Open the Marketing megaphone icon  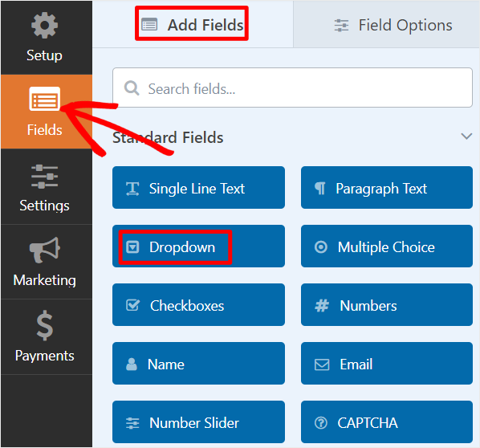45,250
